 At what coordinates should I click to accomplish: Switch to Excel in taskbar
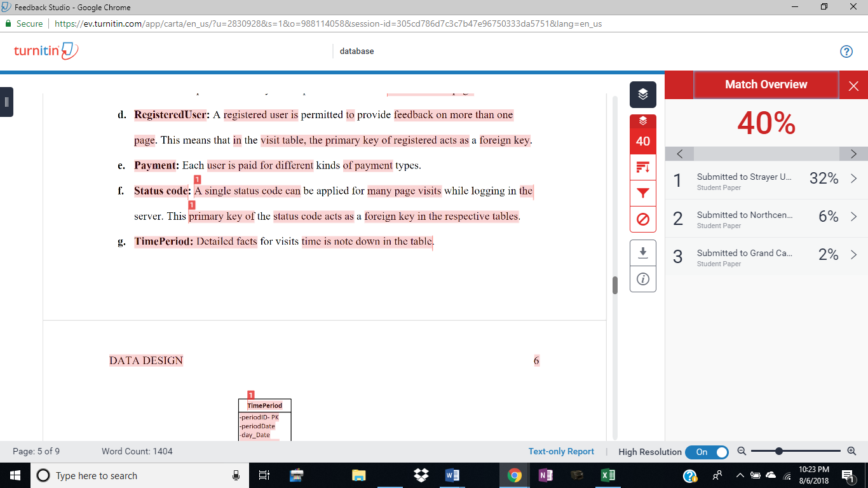607,475
